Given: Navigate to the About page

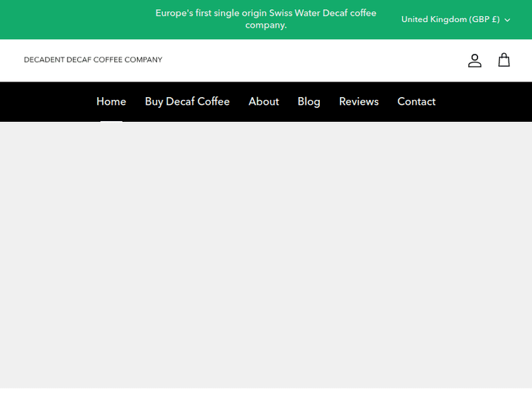Looking at the screenshot, I should (263, 101).
